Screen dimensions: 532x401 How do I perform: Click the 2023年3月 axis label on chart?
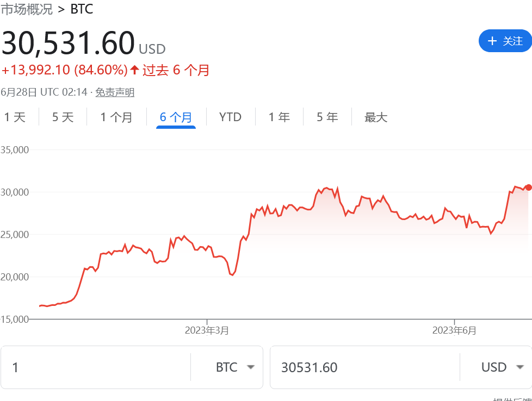[x=207, y=330]
